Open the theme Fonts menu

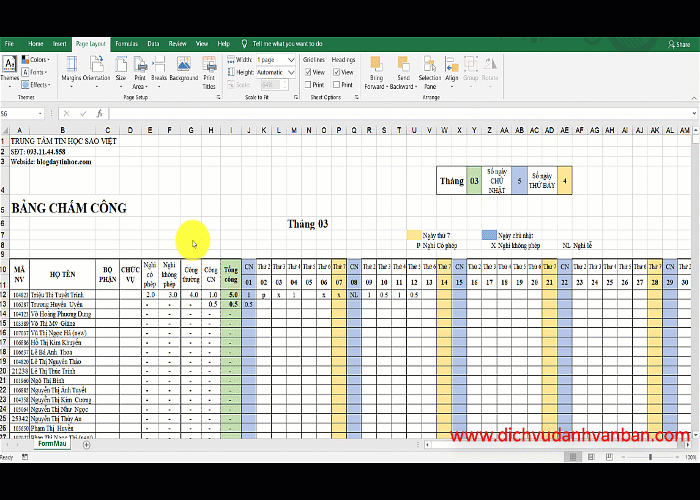[35, 72]
